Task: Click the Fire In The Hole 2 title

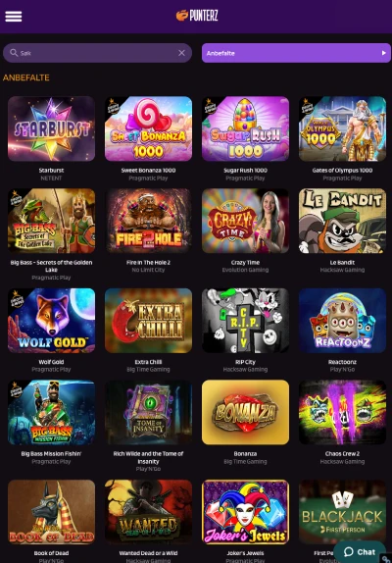Action: [x=148, y=263]
